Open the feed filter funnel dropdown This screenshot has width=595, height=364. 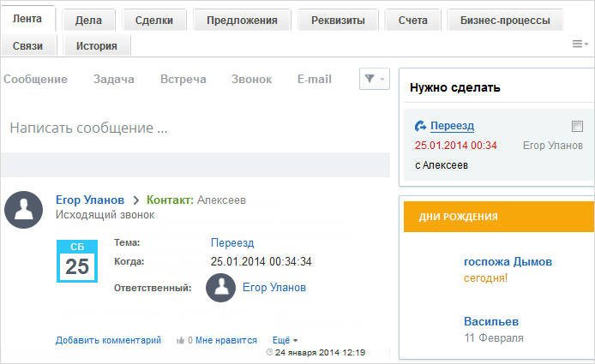click(374, 79)
